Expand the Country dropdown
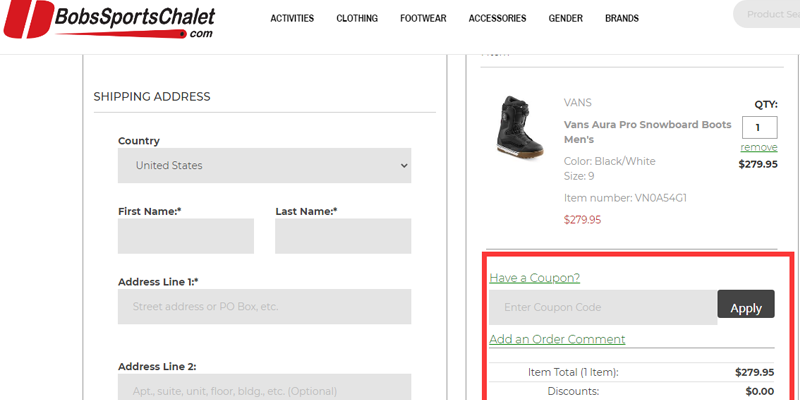Image resolution: width=800 pixels, height=400 pixels. (264, 165)
